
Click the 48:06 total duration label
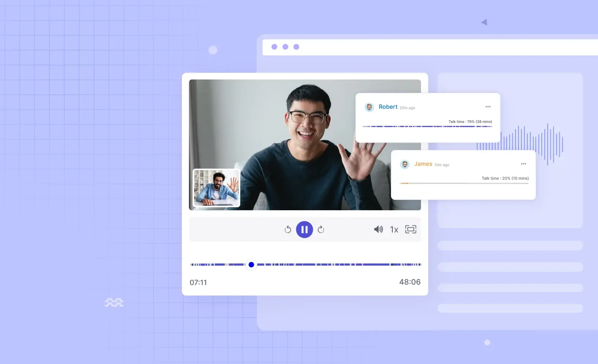click(x=410, y=282)
